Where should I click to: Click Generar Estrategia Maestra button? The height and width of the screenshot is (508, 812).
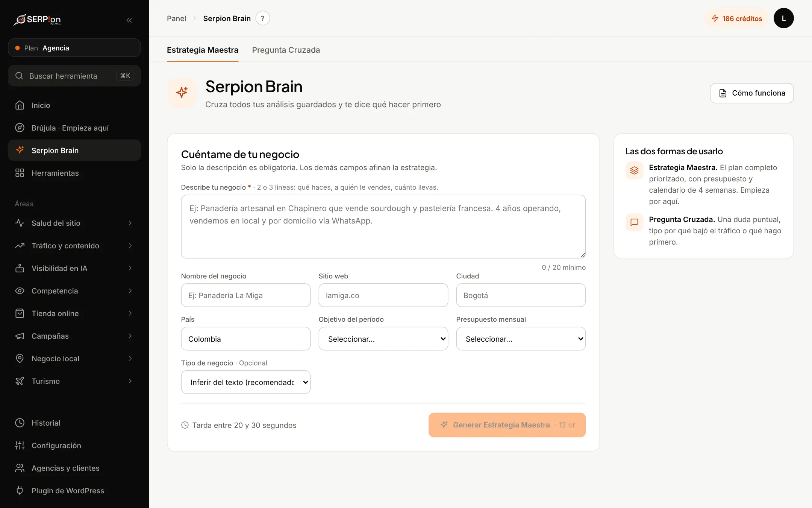point(507,425)
